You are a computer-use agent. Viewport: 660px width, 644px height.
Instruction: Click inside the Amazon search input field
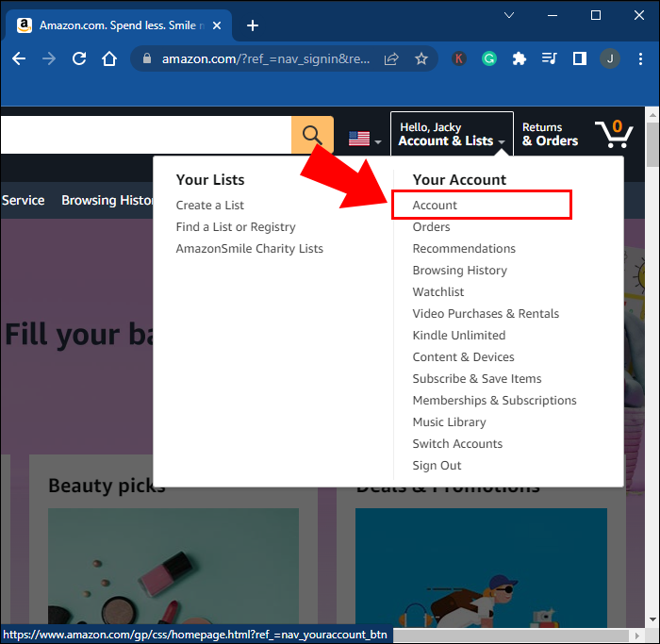point(145,135)
